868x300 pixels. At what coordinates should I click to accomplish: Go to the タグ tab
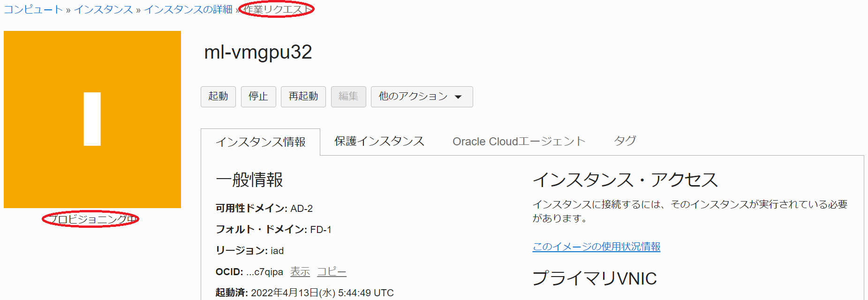[x=625, y=141]
